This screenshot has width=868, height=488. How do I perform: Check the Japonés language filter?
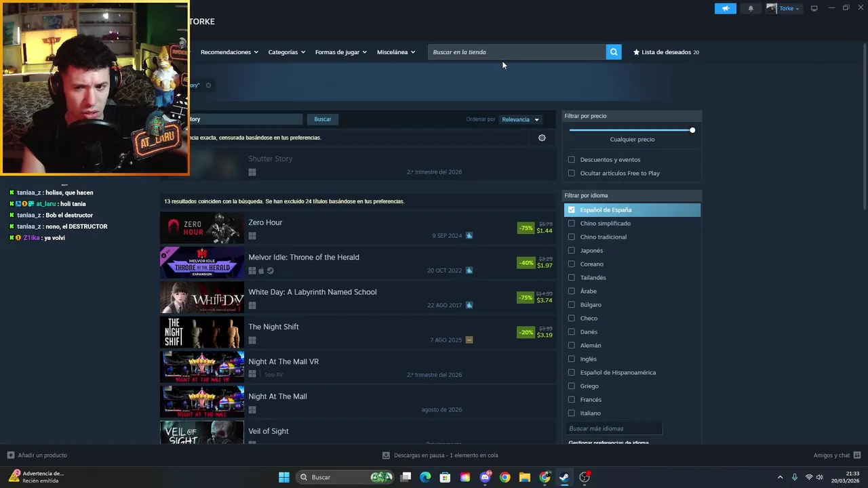pyautogui.click(x=572, y=251)
